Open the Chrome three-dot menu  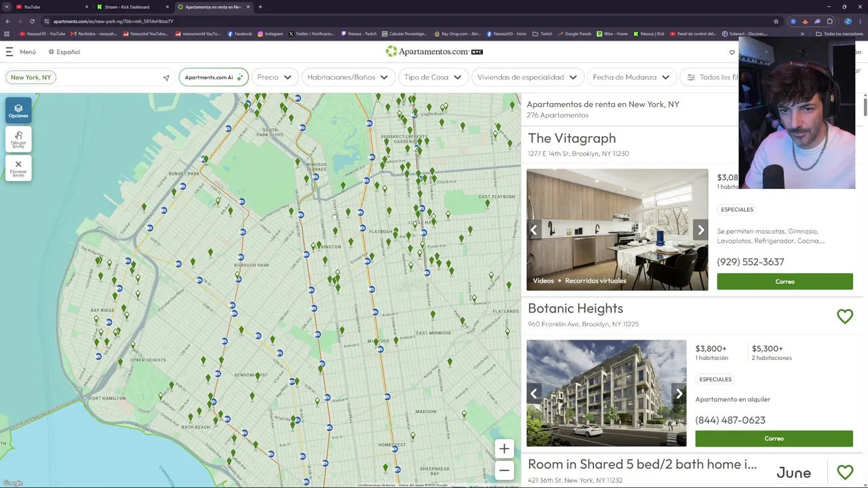[x=861, y=21]
